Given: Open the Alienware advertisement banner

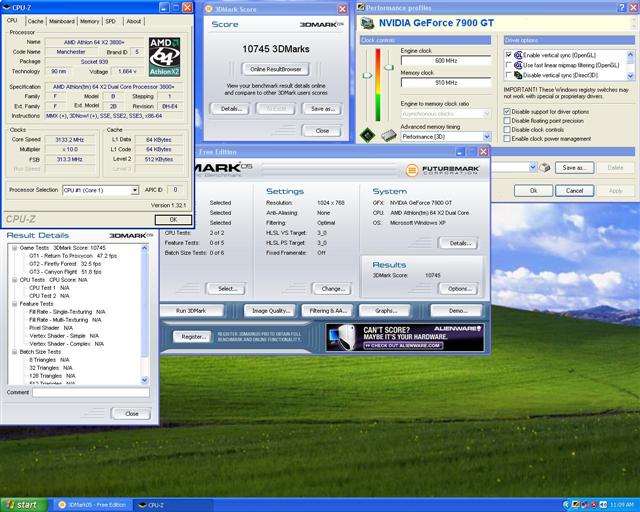Looking at the screenshot, I should point(404,337).
